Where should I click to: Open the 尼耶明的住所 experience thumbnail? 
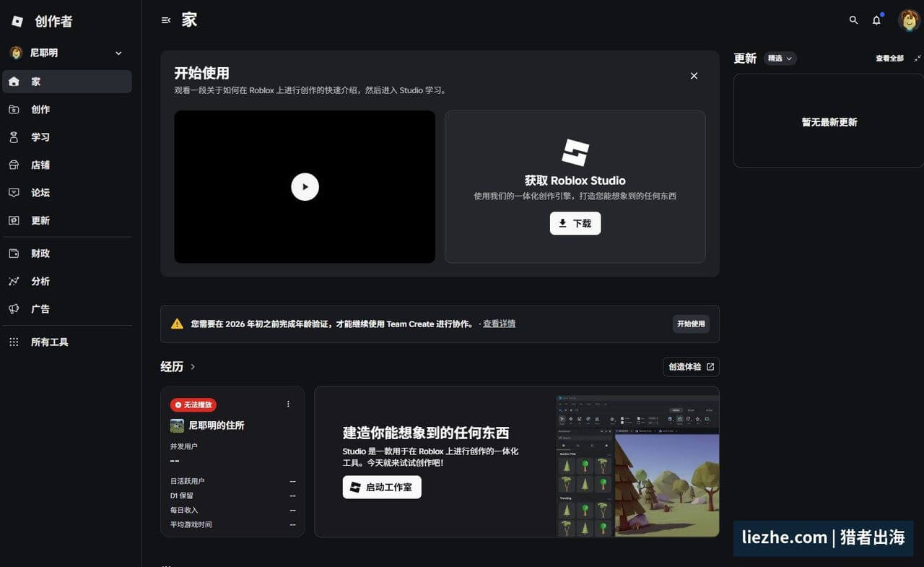point(177,425)
